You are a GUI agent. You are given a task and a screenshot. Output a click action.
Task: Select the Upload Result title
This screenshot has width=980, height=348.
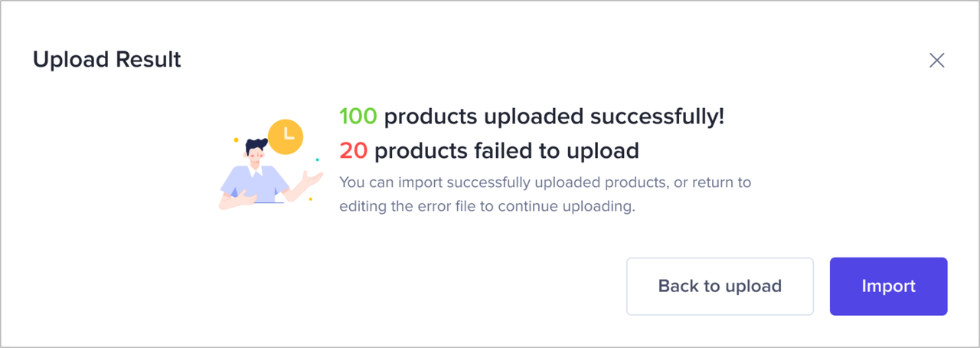point(106,59)
